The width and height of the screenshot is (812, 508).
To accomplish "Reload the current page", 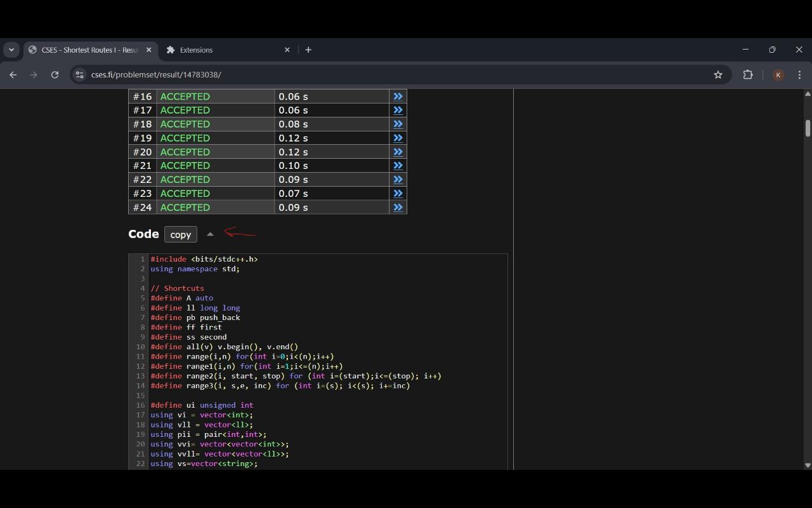I will [x=55, y=75].
